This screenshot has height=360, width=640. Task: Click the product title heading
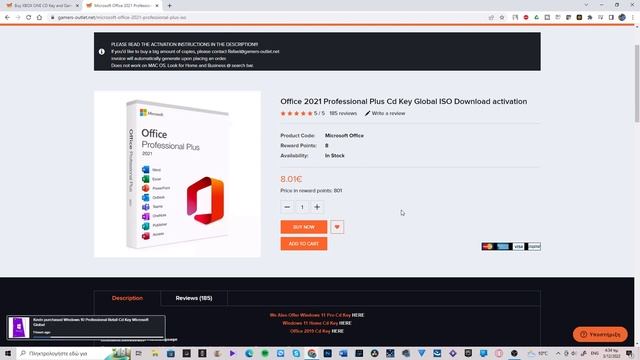tap(404, 101)
